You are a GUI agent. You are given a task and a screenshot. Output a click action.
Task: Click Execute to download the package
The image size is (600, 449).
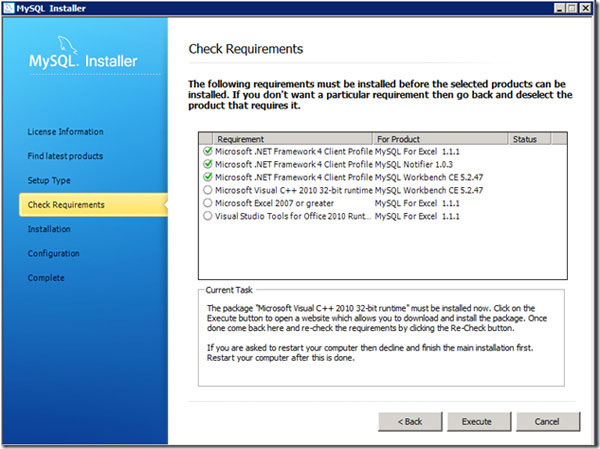[x=479, y=422]
